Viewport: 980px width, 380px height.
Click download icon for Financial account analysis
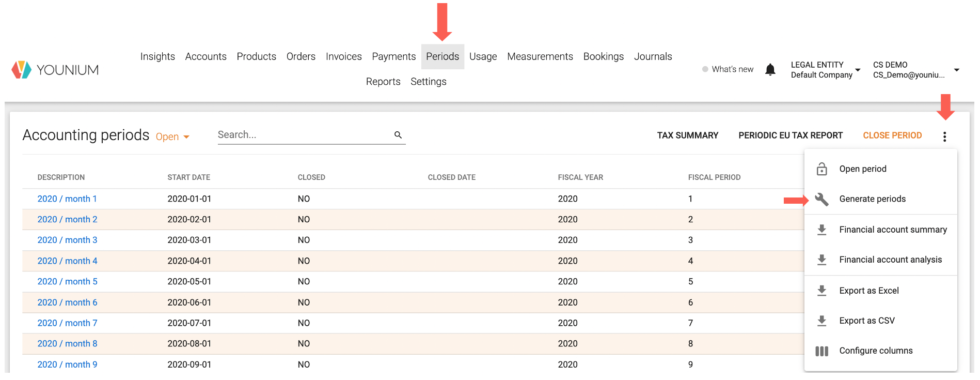pyautogui.click(x=821, y=260)
